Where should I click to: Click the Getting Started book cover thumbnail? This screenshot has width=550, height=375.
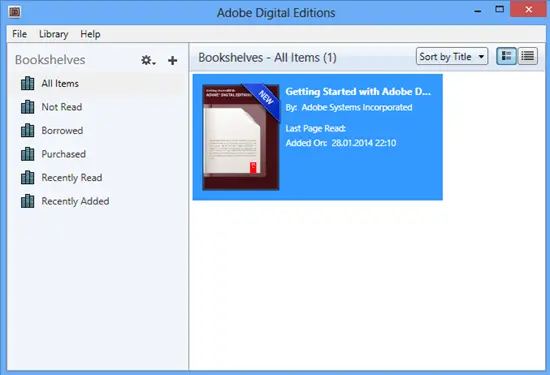[x=241, y=137]
